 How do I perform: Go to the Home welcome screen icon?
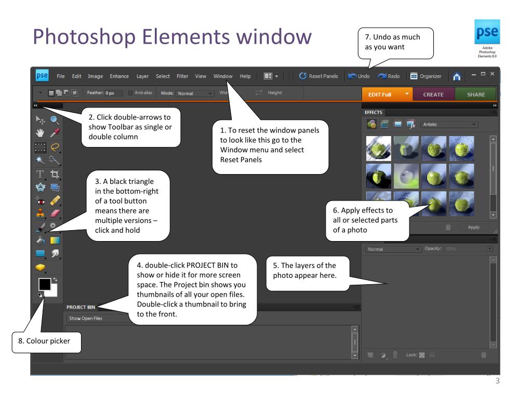click(x=457, y=76)
